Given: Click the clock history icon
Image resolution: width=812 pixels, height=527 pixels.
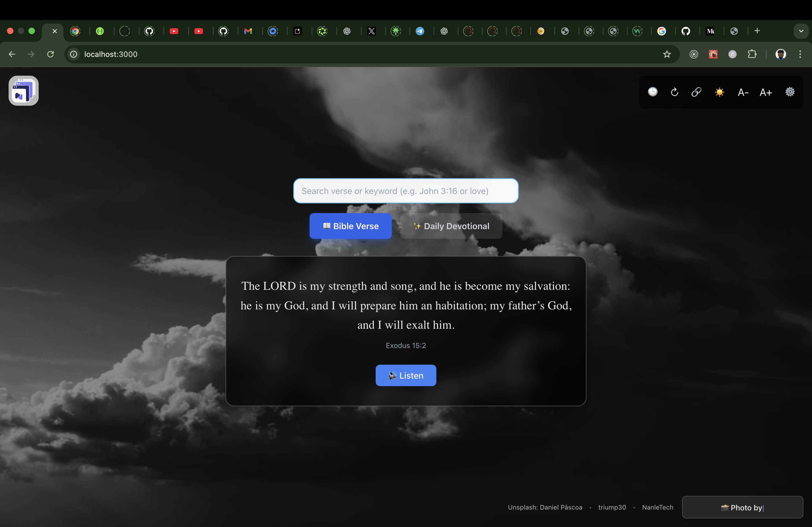Looking at the screenshot, I should pyautogui.click(x=652, y=92).
